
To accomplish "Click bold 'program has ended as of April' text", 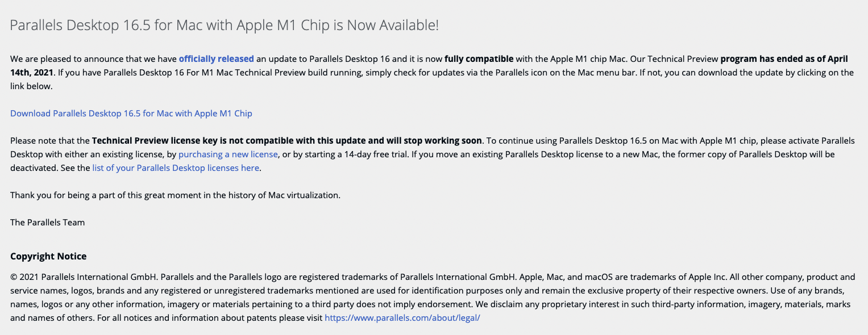I will click(x=784, y=58).
